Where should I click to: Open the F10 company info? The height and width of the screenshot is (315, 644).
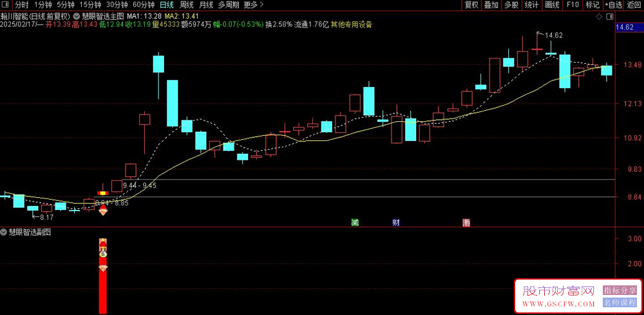(x=573, y=5)
